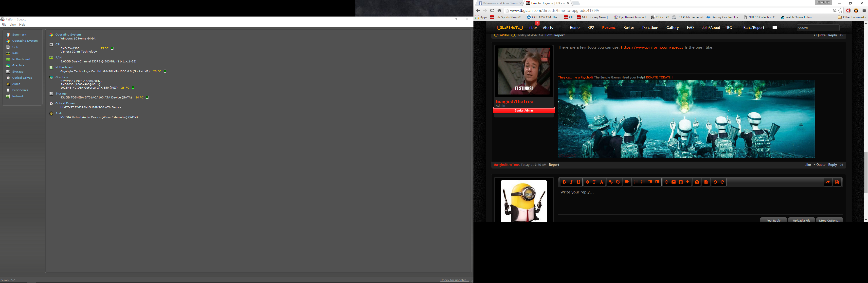This screenshot has width=868, height=283.
Task: Click CPU temperature indicator next to 25 °C
Action: [112, 48]
